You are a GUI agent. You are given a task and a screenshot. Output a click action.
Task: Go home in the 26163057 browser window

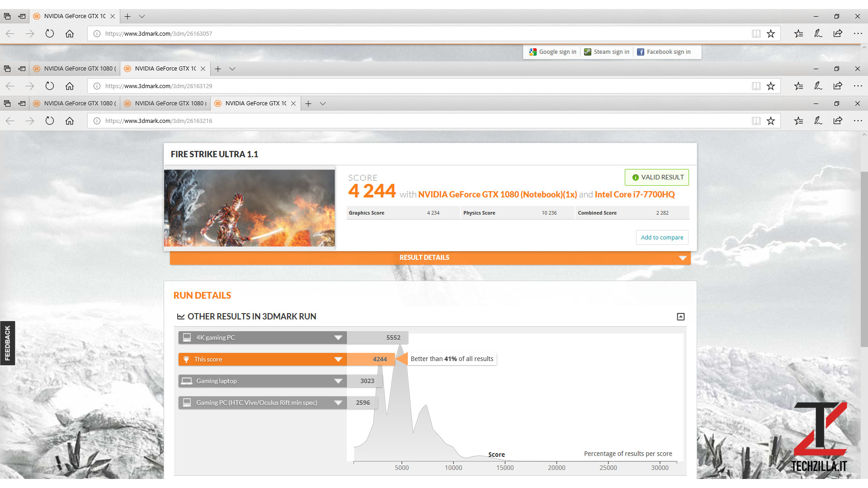[70, 33]
